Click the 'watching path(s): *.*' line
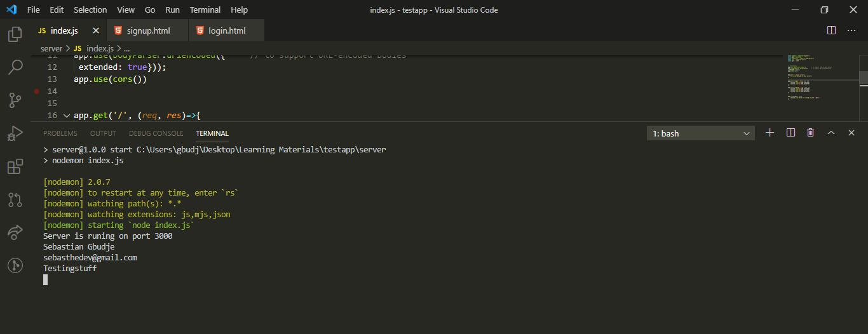This screenshot has width=868, height=334. point(112,204)
